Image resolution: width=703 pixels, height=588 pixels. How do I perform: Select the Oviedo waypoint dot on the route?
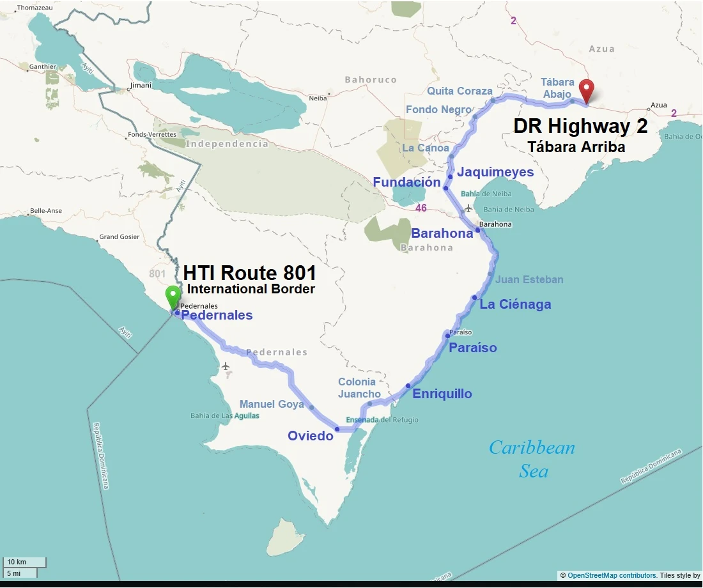(x=337, y=429)
